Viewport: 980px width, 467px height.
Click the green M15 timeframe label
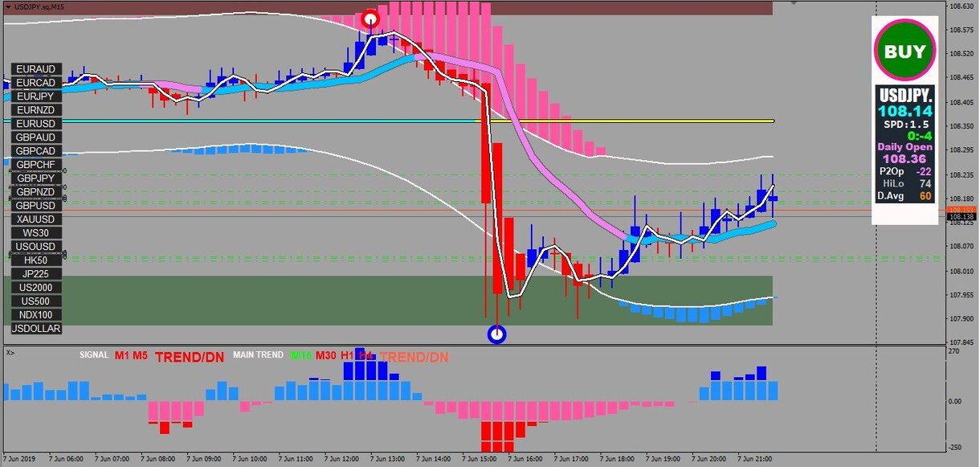[x=301, y=354]
